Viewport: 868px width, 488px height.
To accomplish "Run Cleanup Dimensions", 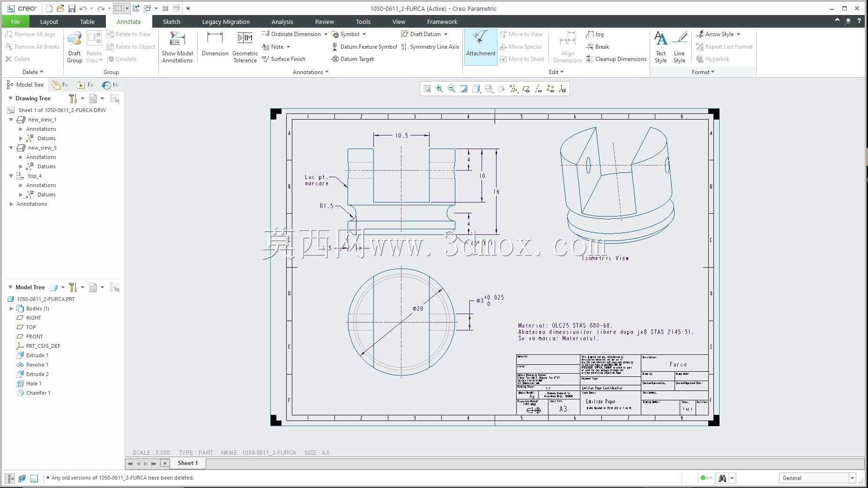I will point(616,59).
